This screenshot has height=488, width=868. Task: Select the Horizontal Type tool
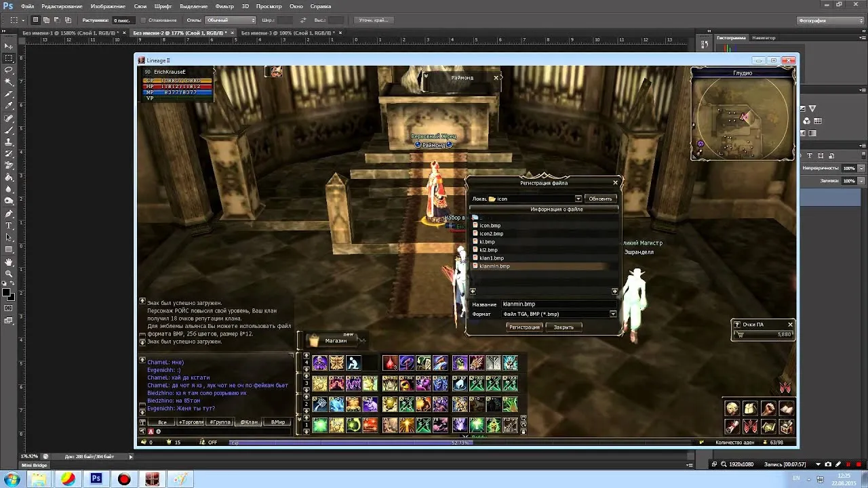tap(9, 225)
